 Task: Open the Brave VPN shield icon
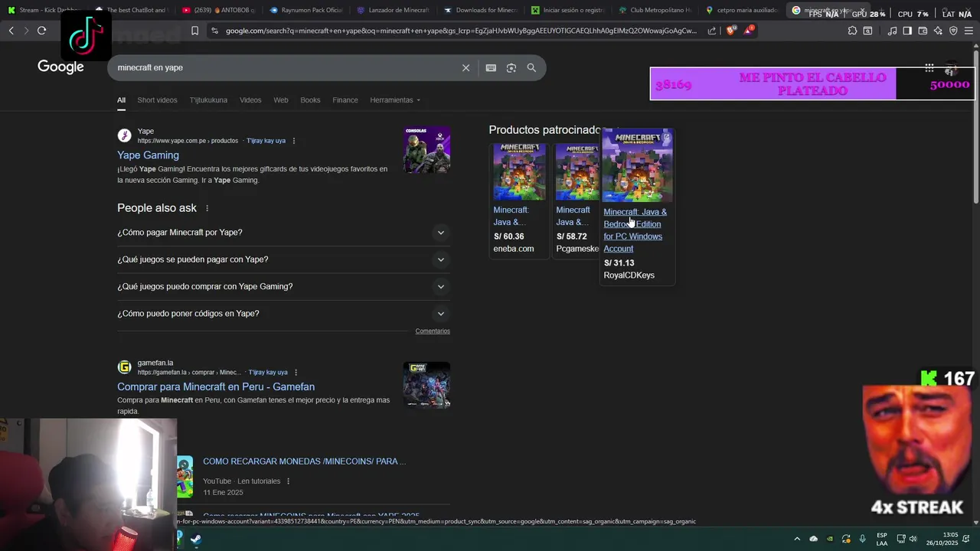pyautogui.click(x=953, y=31)
